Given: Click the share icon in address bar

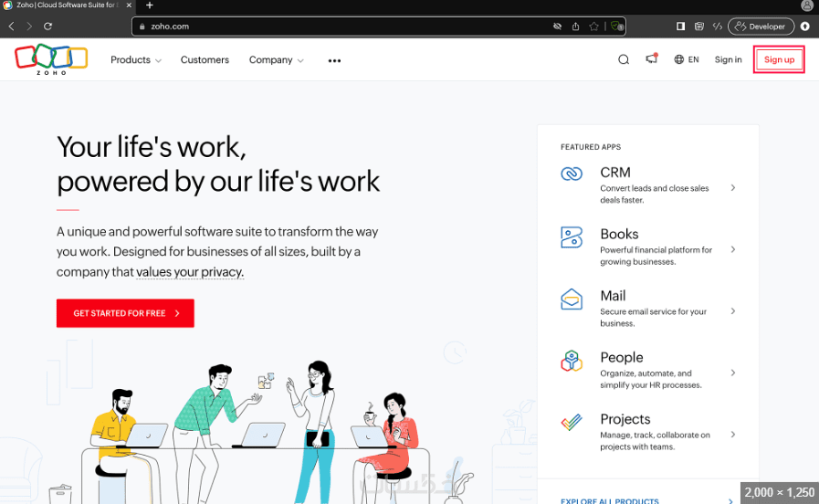Looking at the screenshot, I should pos(575,26).
